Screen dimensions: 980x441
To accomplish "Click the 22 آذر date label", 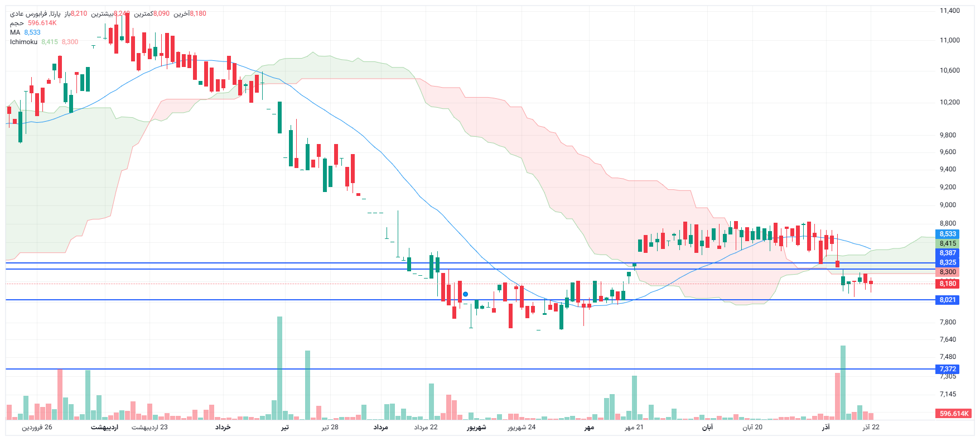I will tap(871, 428).
